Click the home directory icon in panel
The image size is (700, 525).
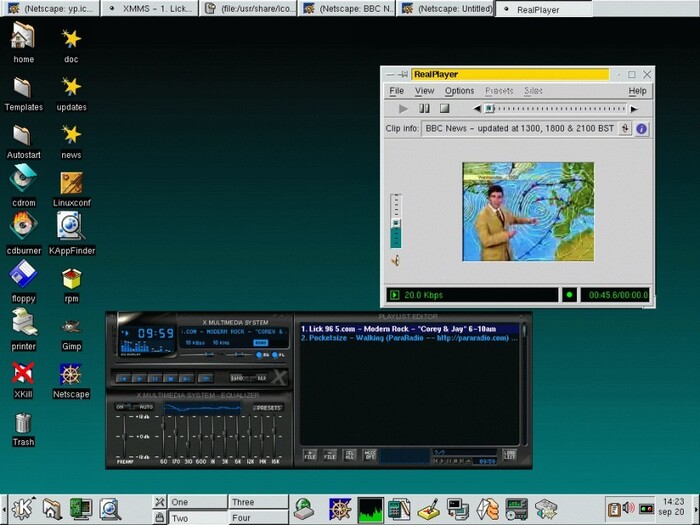click(x=52, y=509)
